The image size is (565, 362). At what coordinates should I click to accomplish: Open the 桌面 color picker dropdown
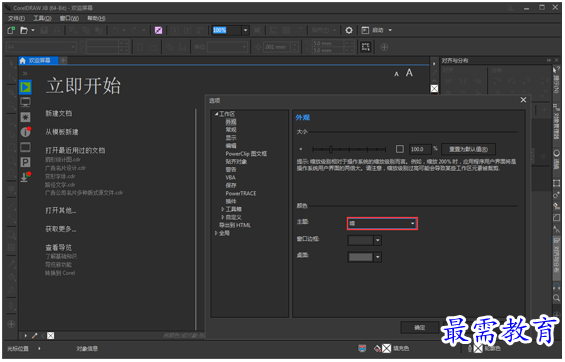pyautogui.click(x=378, y=257)
